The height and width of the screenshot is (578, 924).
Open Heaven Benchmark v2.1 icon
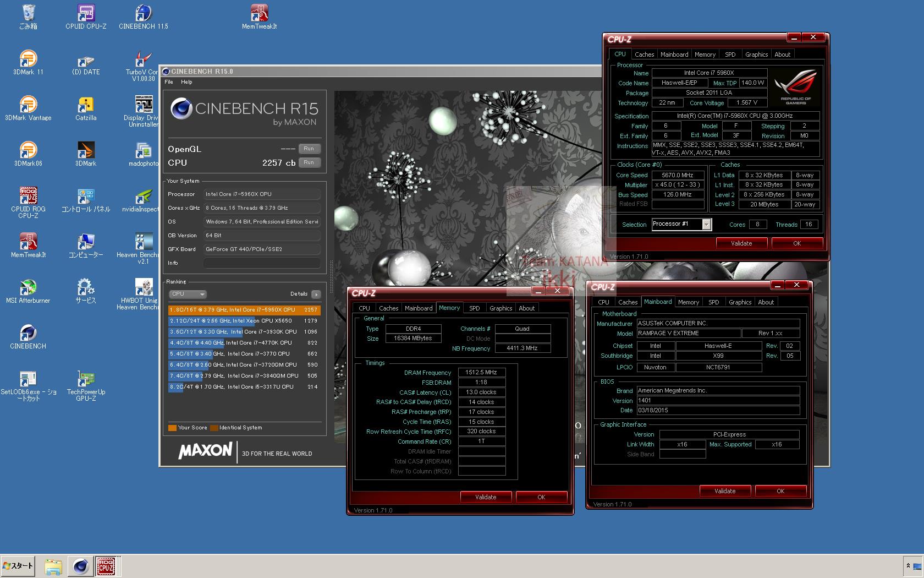(x=137, y=248)
